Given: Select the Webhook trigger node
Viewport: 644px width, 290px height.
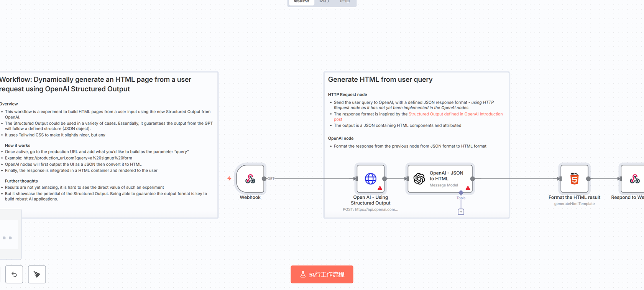Looking at the screenshot, I should pyautogui.click(x=250, y=179).
